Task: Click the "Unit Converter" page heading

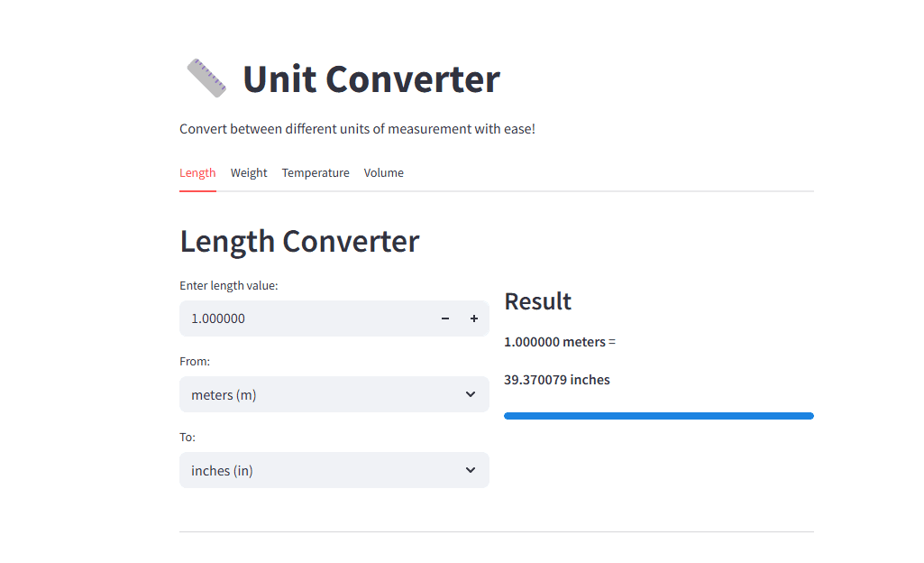Action: 371,79
